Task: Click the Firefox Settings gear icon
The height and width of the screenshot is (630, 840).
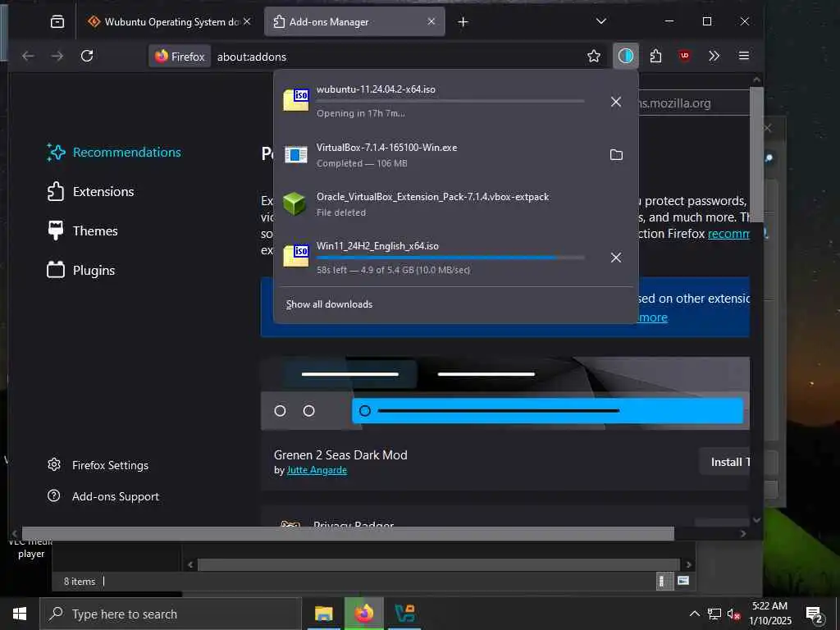Action: point(54,464)
